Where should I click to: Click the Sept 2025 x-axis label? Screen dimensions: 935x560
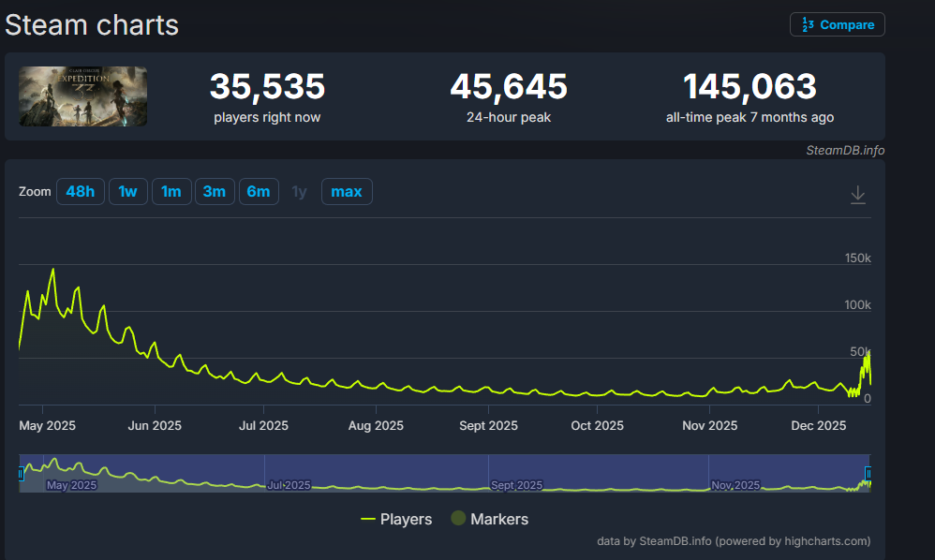click(488, 425)
